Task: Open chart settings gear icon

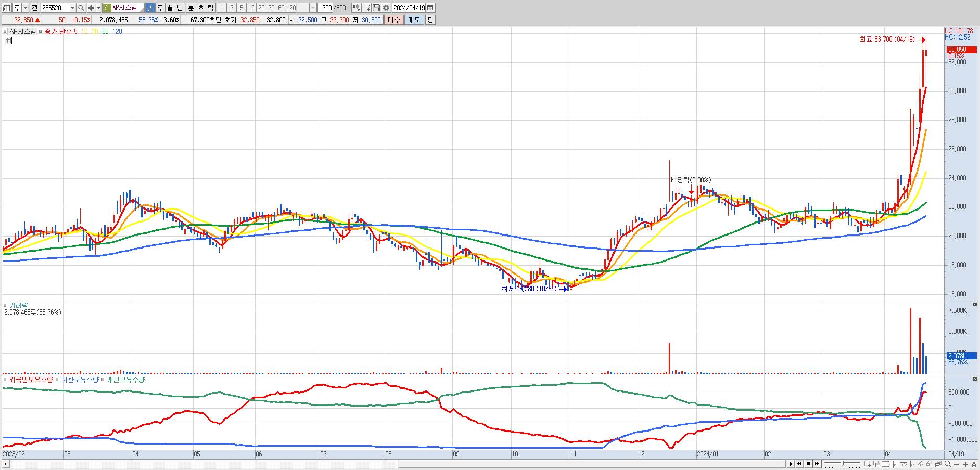Action: (386, 8)
